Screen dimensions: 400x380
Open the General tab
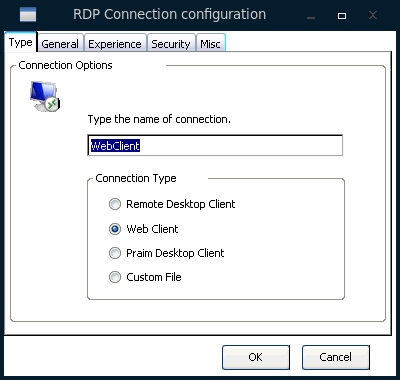[60, 44]
